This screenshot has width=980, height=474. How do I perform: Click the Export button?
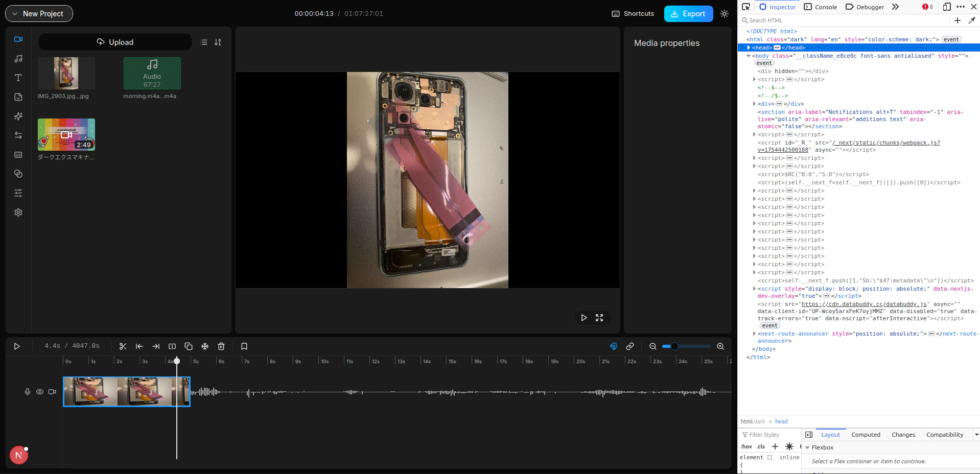click(688, 14)
